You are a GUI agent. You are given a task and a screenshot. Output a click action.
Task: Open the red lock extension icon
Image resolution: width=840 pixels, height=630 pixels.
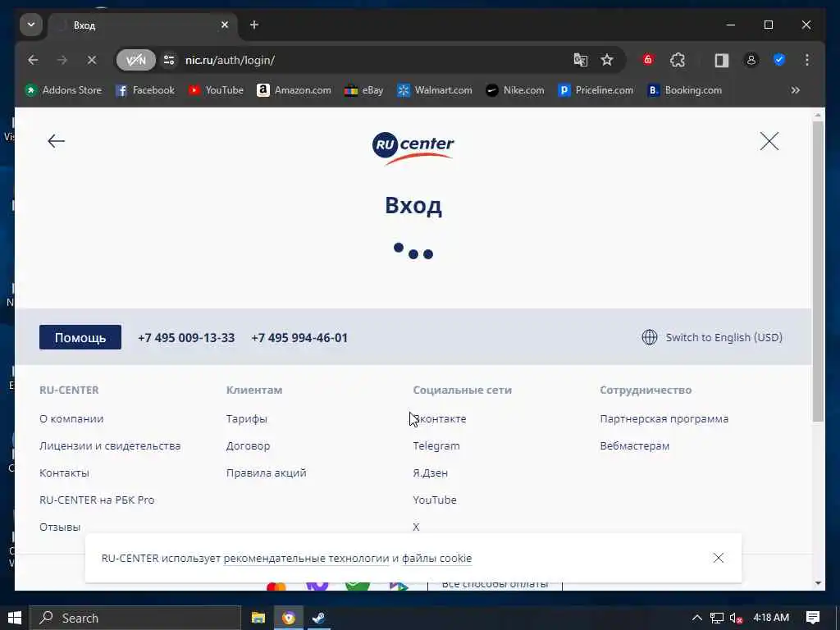coord(648,60)
